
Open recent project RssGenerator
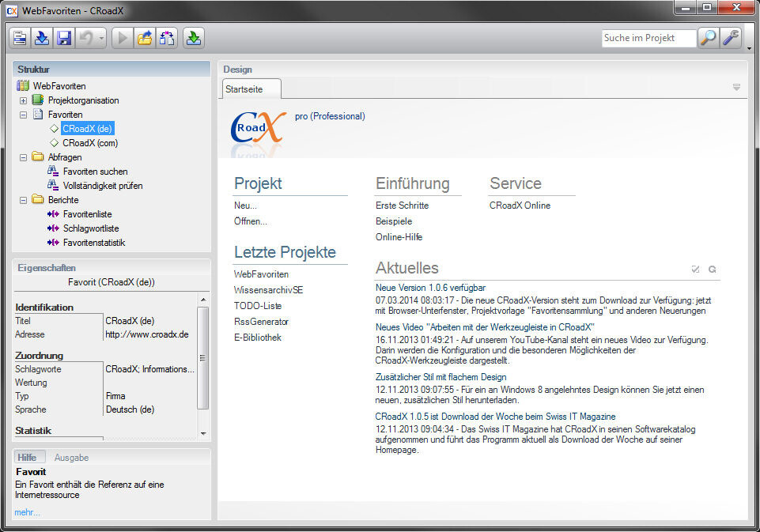261,321
